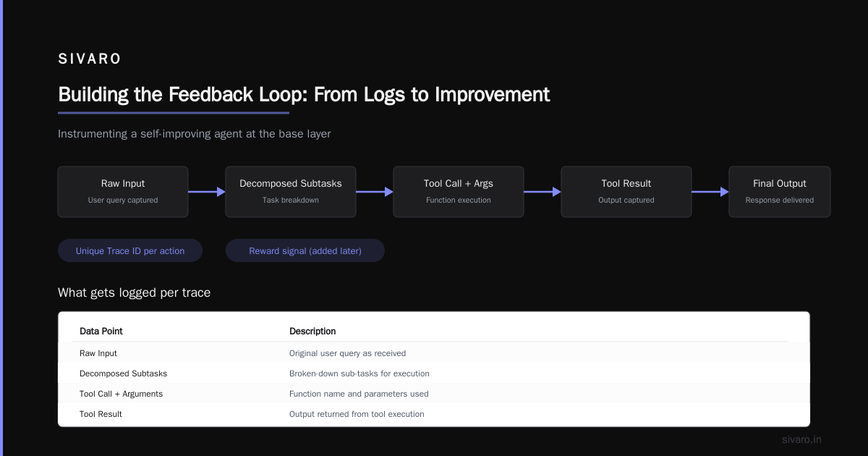The height and width of the screenshot is (456, 868).
Task: Click the Building the Feedback Loop title
Action: click(304, 94)
